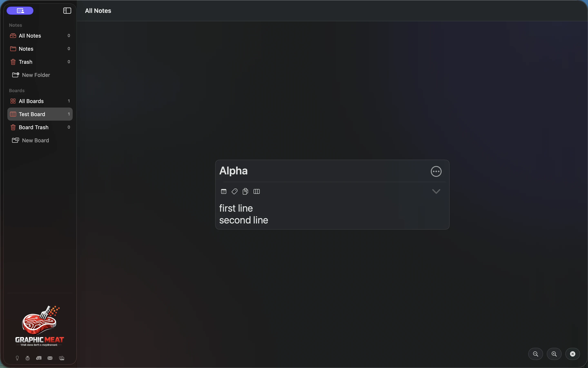Click the Graphic Meat logo
Screen dimensions: 588x368
pyautogui.click(x=40, y=326)
